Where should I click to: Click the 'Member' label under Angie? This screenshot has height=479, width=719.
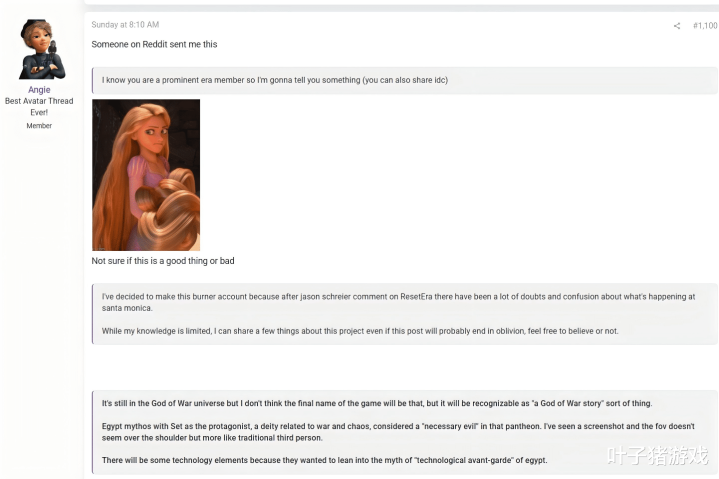pos(39,126)
